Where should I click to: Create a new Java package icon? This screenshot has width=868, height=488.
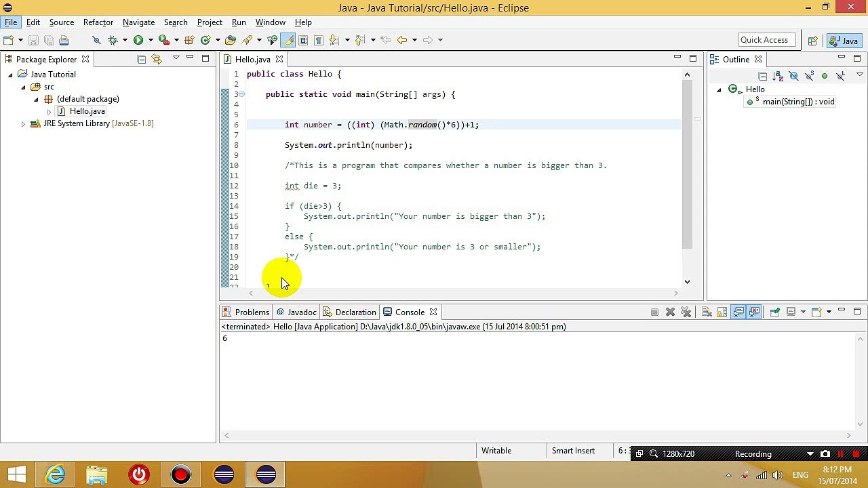coord(189,40)
